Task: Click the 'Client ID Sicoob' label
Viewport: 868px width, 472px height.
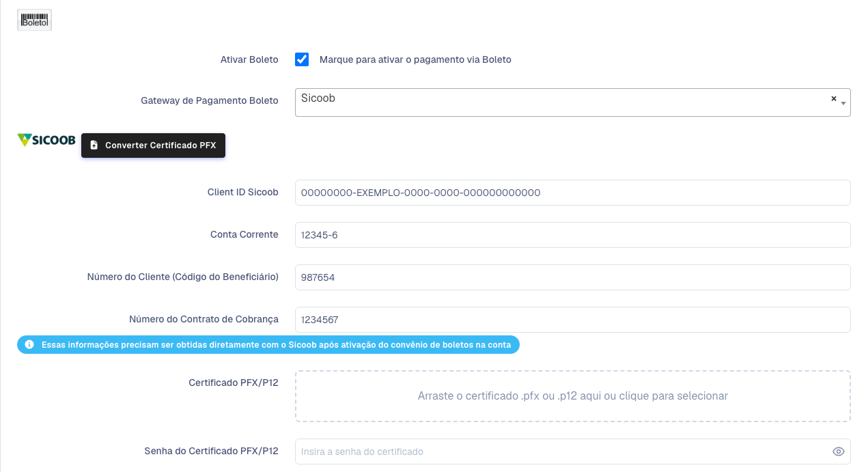Action: tap(243, 192)
